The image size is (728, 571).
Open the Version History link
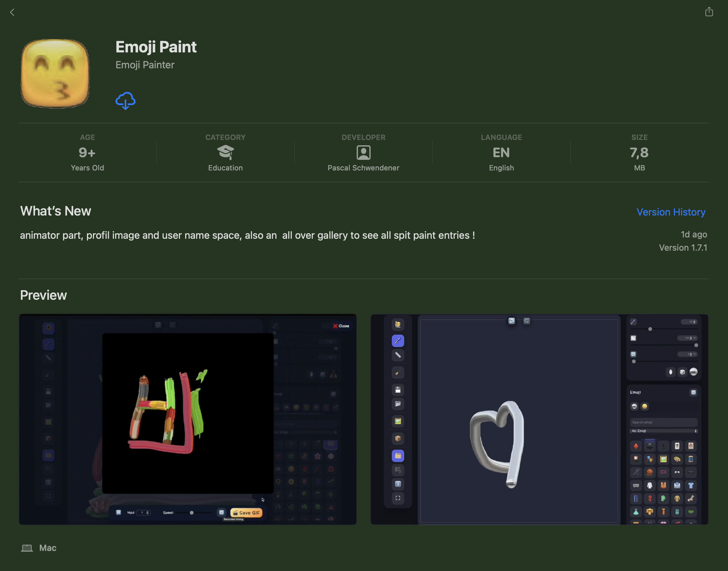pos(671,212)
